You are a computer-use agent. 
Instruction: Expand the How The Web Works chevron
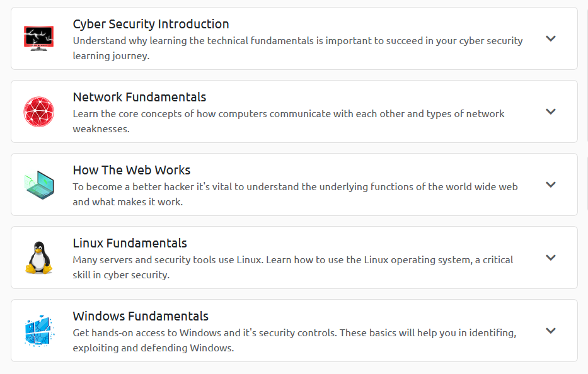551,184
